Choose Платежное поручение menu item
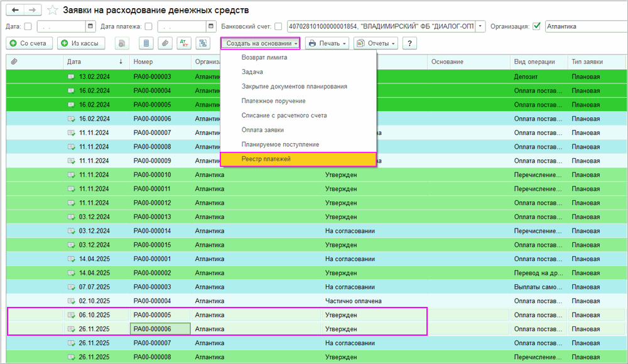628x364 pixels. tap(273, 100)
